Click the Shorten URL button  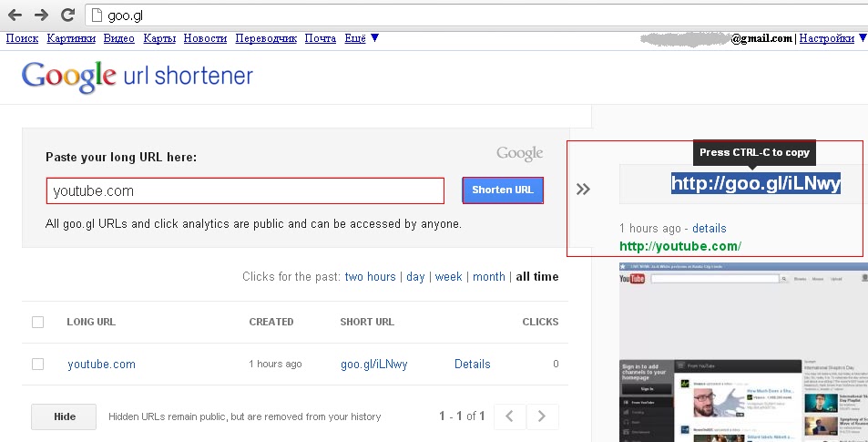(x=503, y=190)
